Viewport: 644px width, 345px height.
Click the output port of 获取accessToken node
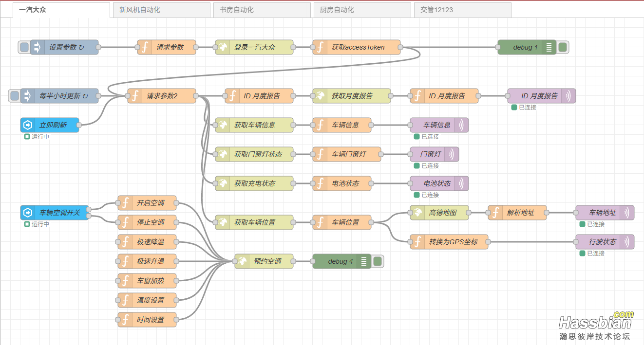[x=400, y=47]
